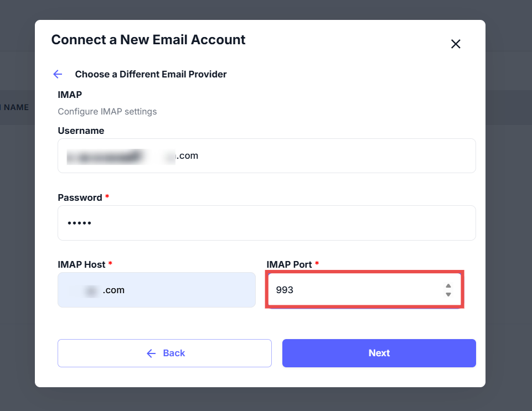Viewport: 532px width, 411px height.
Task: Click the IMAP Host label
Action: tap(81, 264)
